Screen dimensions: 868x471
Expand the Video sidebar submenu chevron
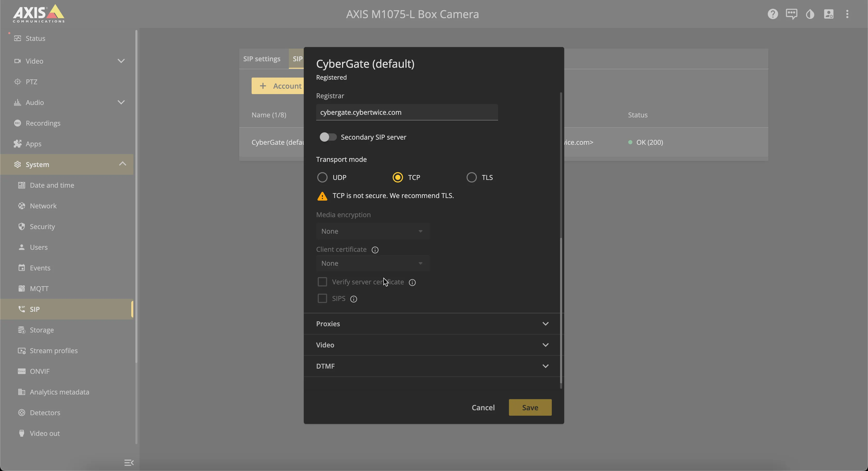coord(121,61)
